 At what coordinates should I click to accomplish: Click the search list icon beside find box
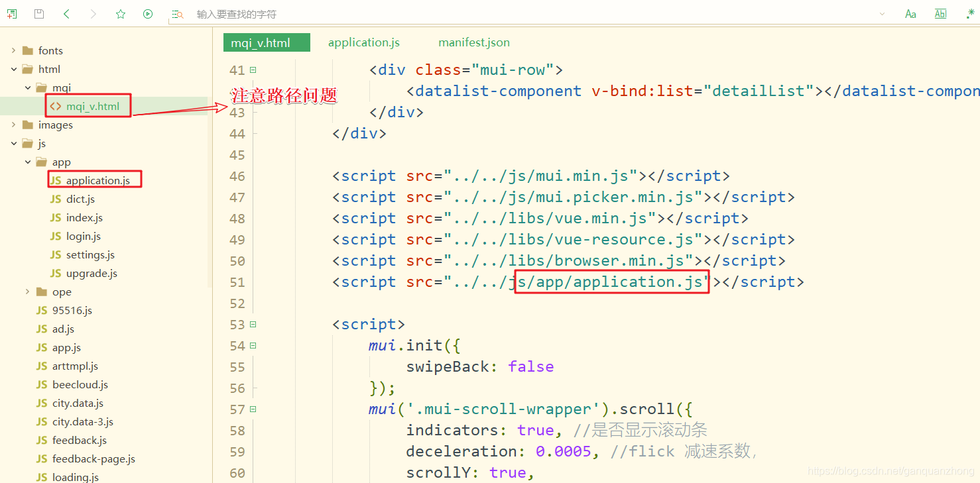pyautogui.click(x=177, y=14)
